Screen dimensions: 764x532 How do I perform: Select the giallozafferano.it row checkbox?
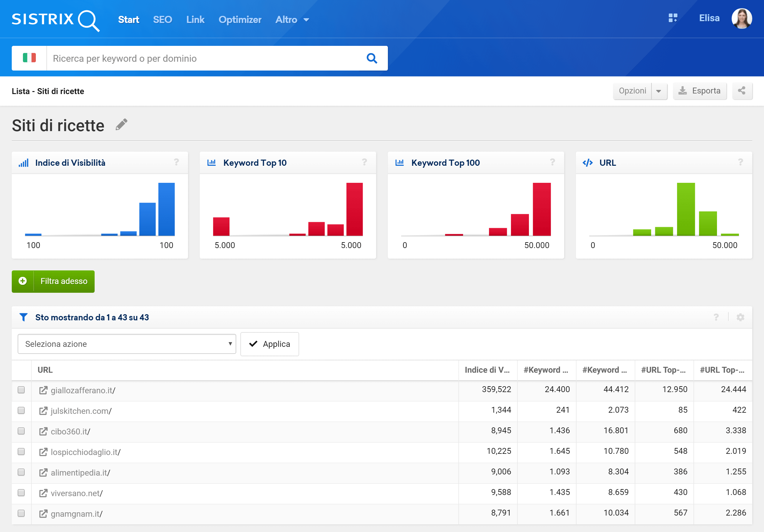pos(21,390)
